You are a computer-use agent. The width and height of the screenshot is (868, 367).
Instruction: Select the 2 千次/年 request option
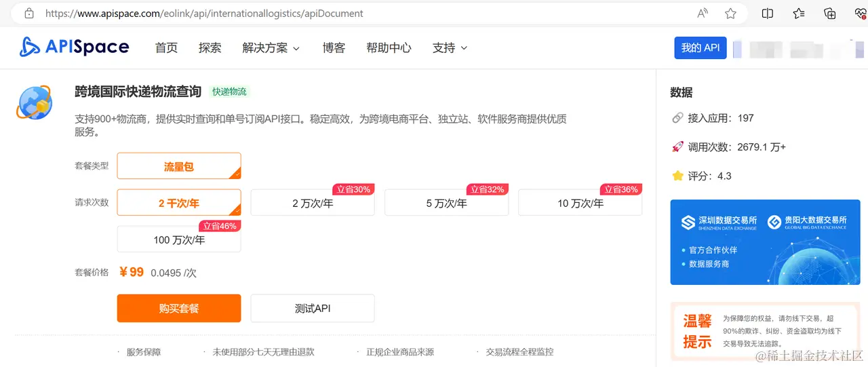click(x=179, y=203)
